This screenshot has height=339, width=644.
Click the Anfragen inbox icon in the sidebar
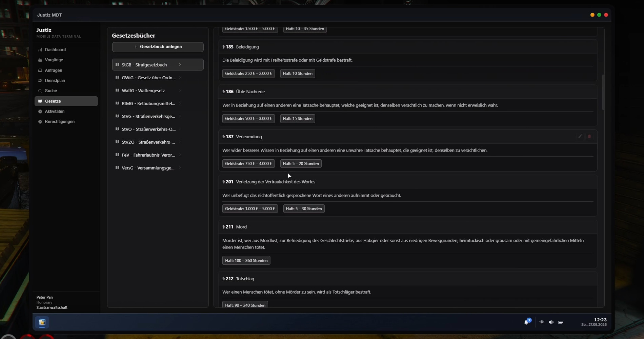pyautogui.click(x=40, y=71)
